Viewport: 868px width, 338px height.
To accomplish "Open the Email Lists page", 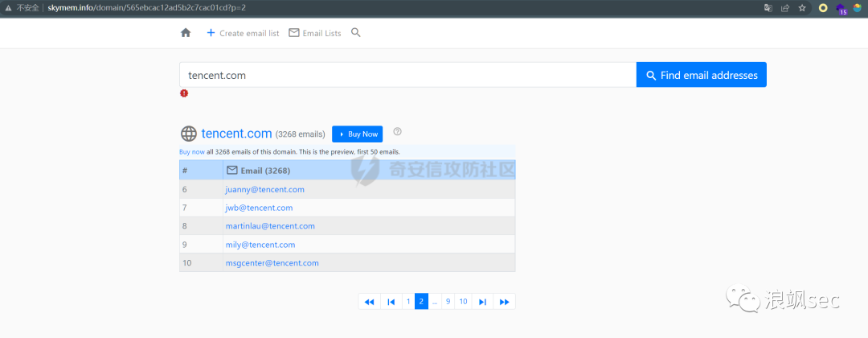I will pos(315,33).
